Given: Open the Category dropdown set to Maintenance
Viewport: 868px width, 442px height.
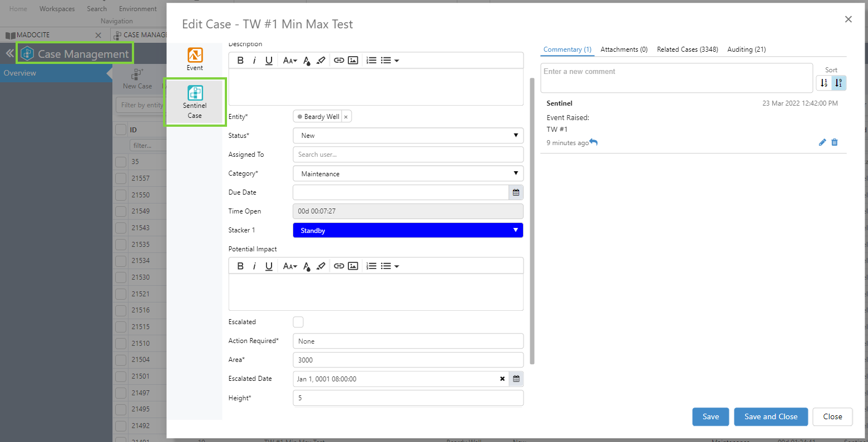Looking at the screenshot, I should point(408,174).
